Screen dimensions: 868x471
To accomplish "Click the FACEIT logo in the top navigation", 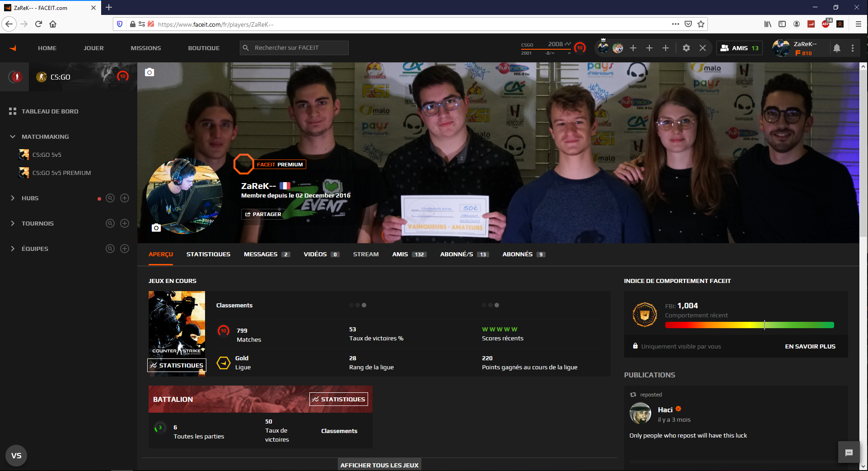I will click(x=13, y=48).
